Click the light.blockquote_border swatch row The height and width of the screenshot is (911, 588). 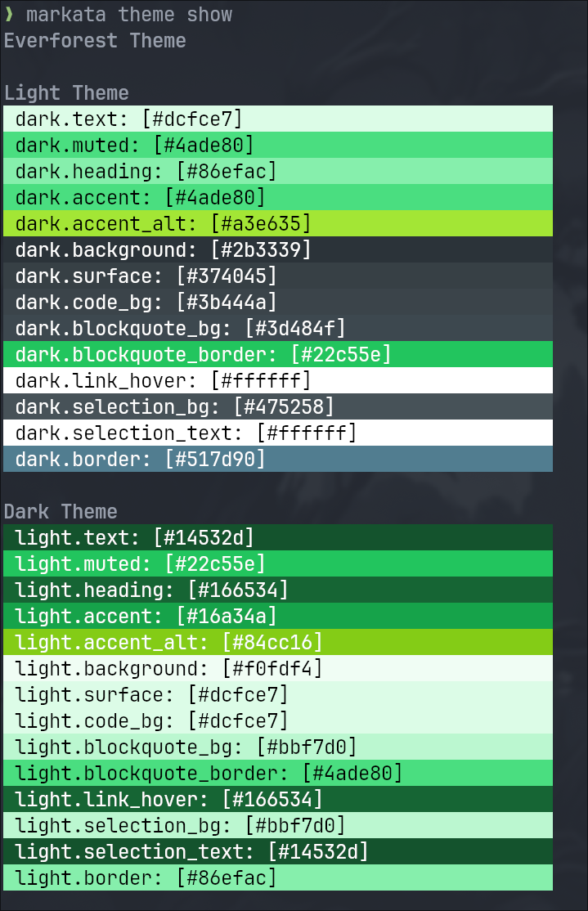coord(278,774)
